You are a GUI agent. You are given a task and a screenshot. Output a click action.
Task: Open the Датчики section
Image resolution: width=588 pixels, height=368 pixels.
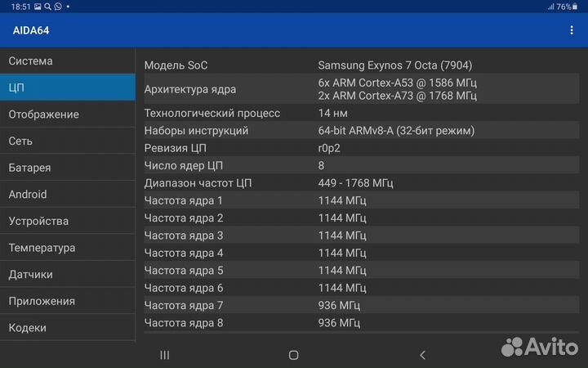tap(68, 274)
